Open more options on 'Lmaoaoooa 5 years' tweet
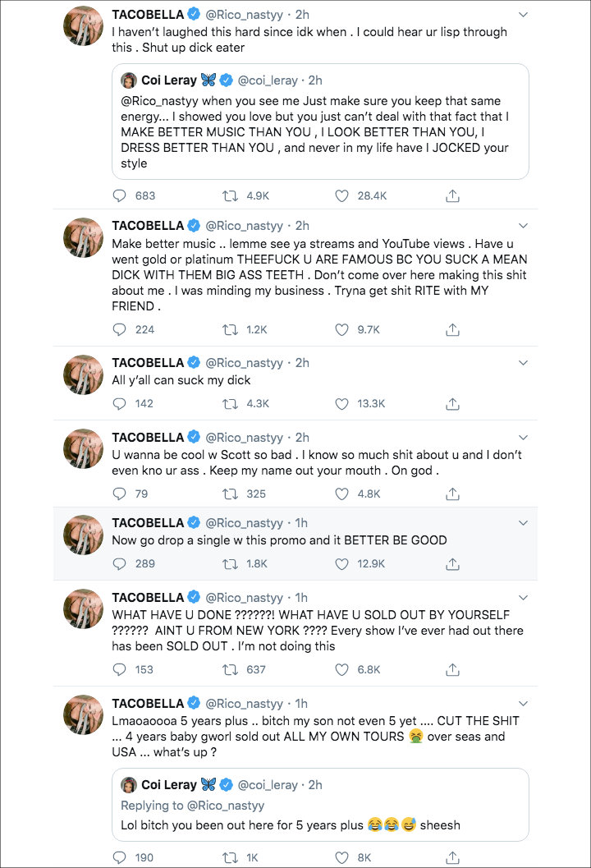Screen dimensions: 591x868 tap(523, 704)
